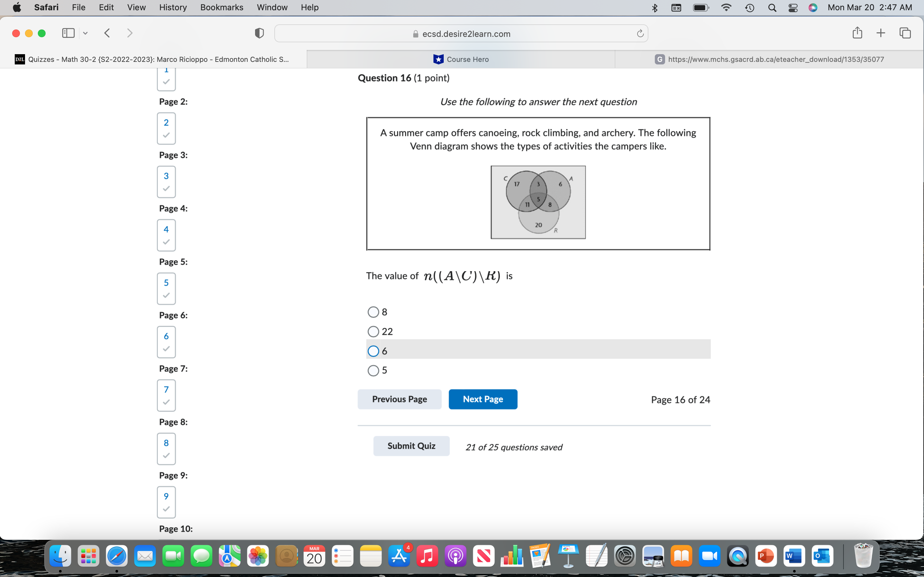Open a new browser tab
The width and height of the screenshot is (924, 577).
[881, 33]
